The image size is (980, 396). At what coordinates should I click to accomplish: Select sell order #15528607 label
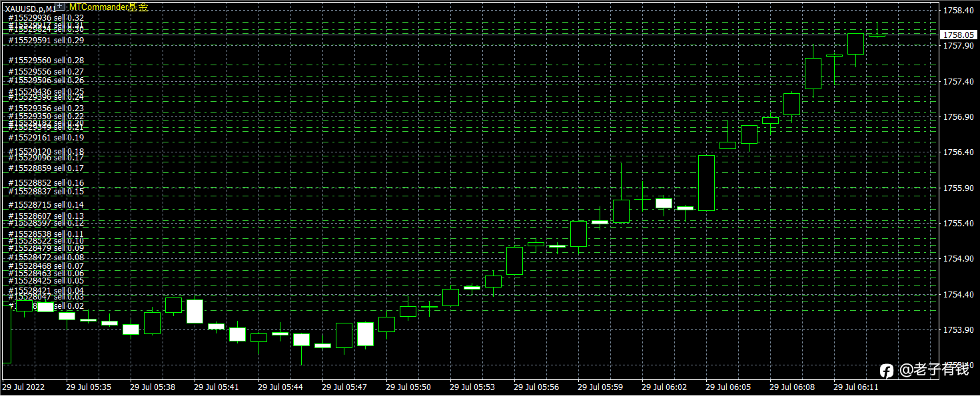[x=46, y=217]
